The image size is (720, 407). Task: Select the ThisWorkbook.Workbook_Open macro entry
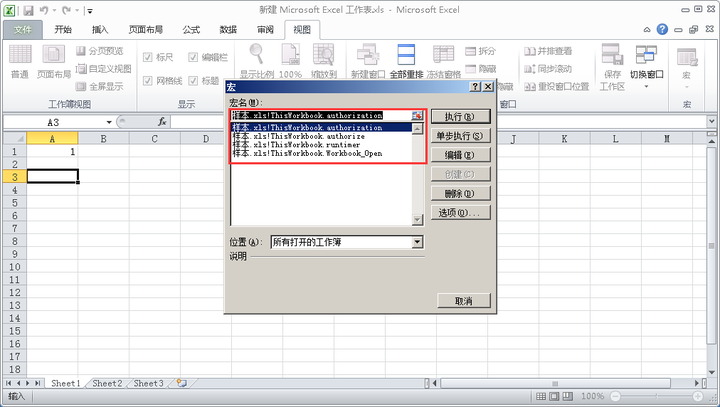321,153
